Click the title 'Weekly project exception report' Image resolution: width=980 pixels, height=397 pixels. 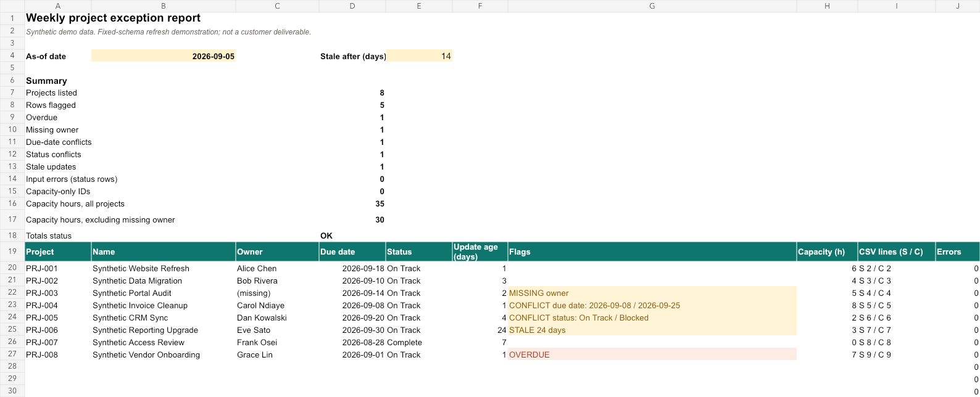[x=113, y=18]
